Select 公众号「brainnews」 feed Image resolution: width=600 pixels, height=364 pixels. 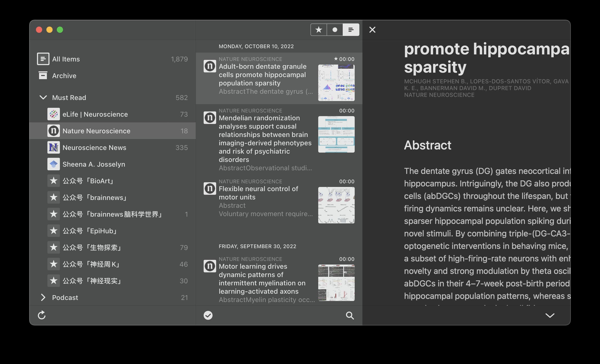[113, 197]
